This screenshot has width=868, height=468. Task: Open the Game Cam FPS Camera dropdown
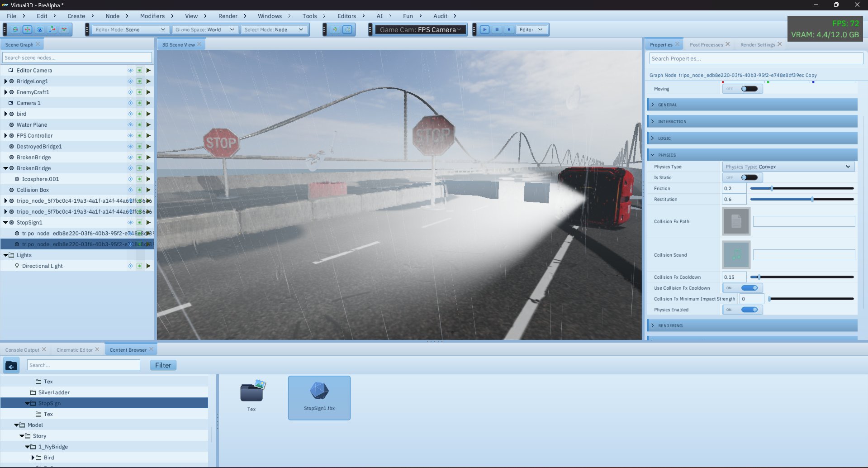pos(420,29)
